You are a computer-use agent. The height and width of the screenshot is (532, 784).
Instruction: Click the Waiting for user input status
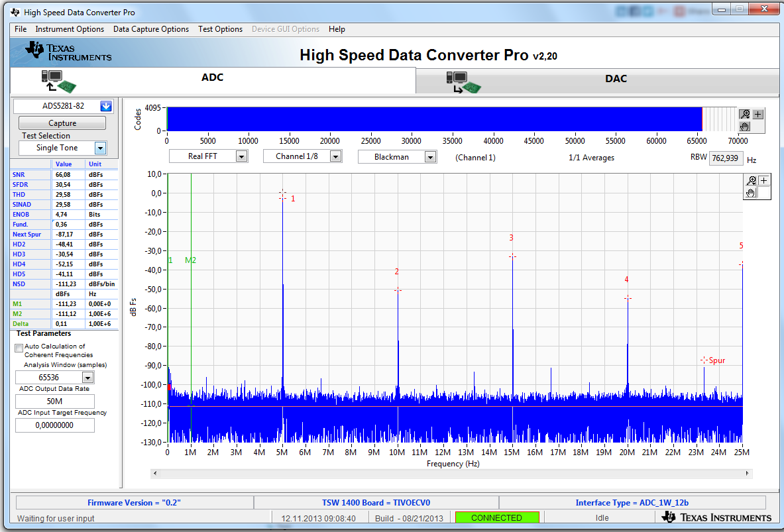[56, 519]
